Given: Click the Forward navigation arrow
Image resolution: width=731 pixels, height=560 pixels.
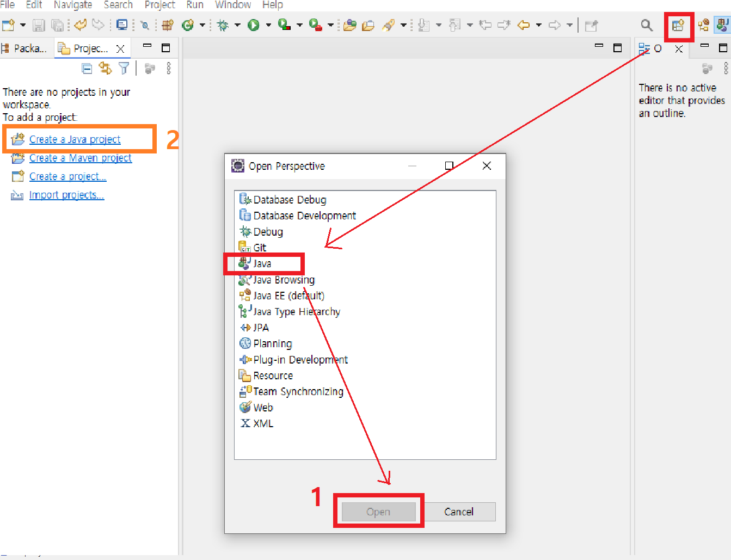Looking at the screenshot, I should point(555,25).
